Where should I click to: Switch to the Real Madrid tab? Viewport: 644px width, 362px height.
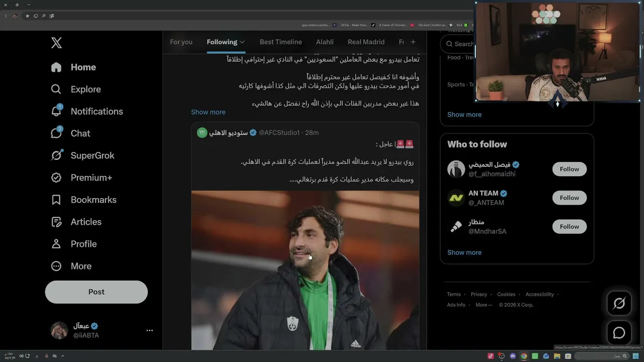(366, 42)
